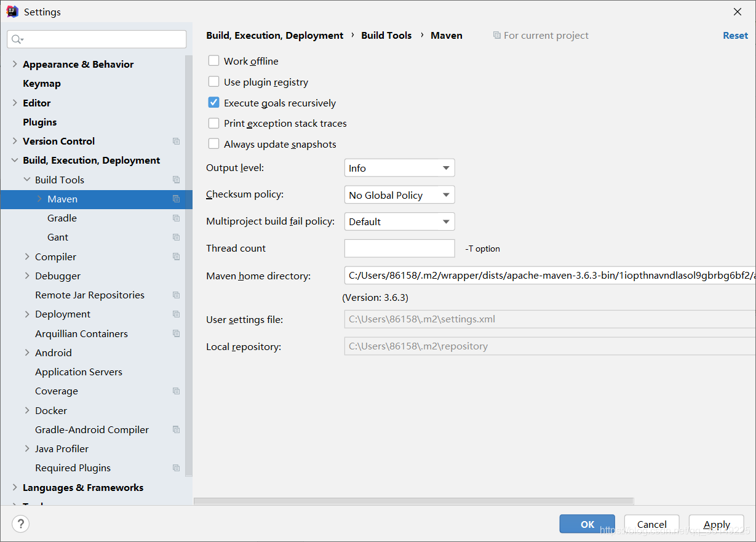Click per-project icon next to Compiler
Viewport: 756px width, 542px height.
tap(177, 257)
